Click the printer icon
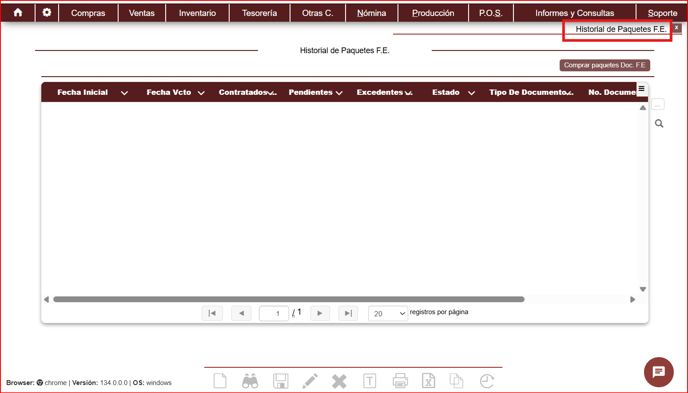The height and width of the screenshot is (393, 688). pos(400,381)
